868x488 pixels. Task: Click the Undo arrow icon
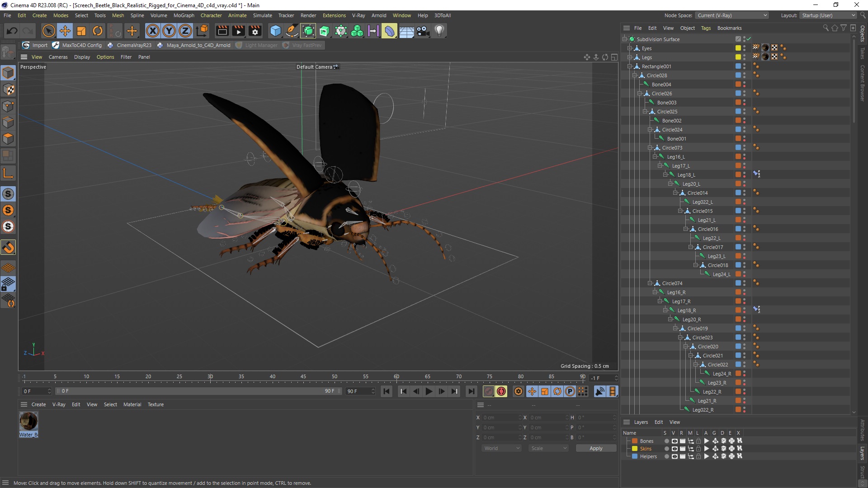(x=12, y=31)
